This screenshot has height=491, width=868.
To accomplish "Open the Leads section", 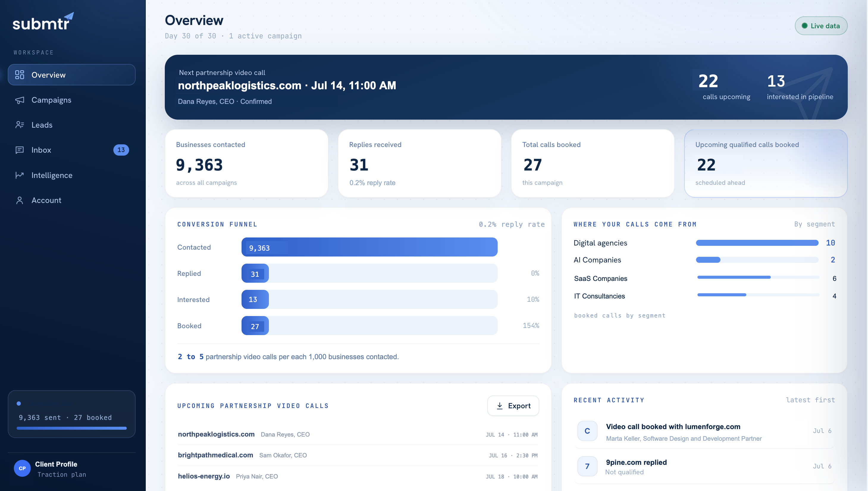I will click(71, 125).
